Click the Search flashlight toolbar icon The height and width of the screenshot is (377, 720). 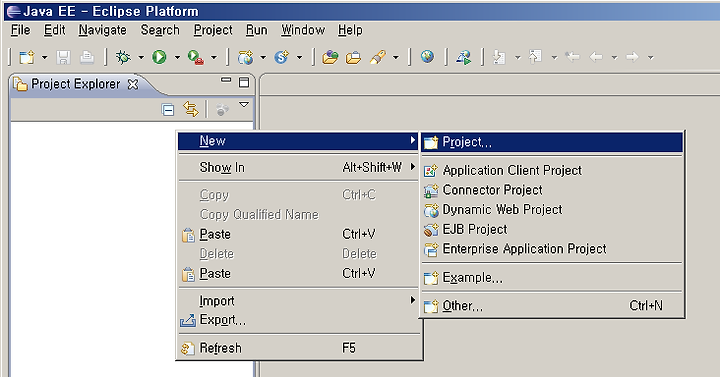click(378, 57)
